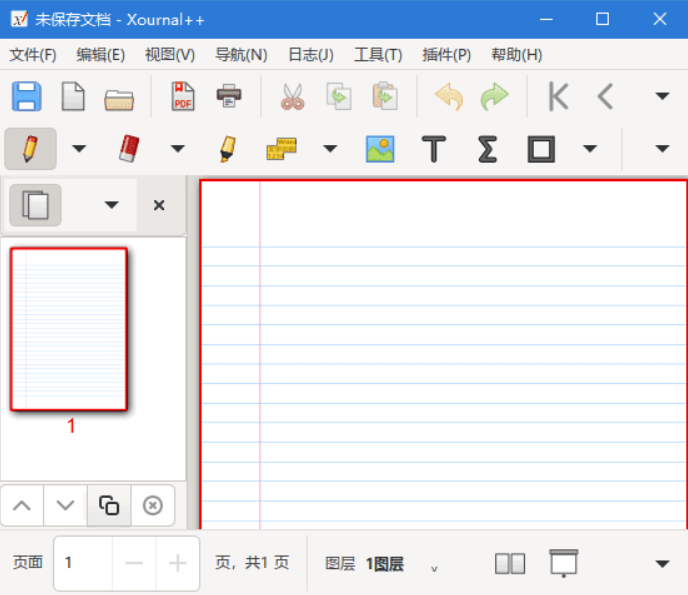Close the Xournal++ window
This screenshot has width=688, height=595.
[x=659, y=19]
